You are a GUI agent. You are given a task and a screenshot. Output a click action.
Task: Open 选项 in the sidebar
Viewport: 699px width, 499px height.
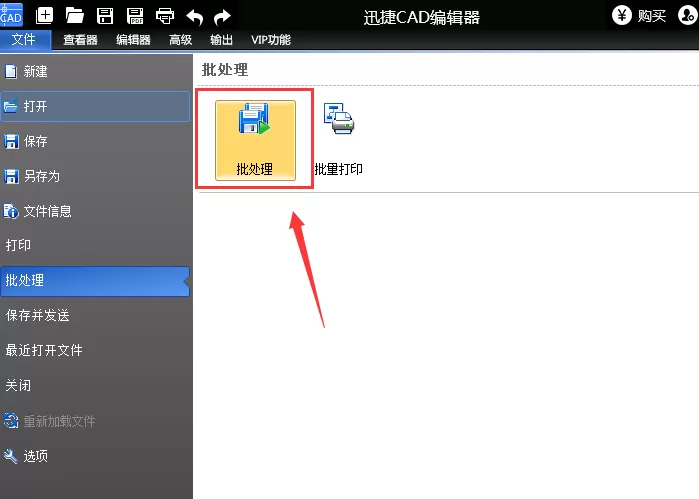click(95, 456)
